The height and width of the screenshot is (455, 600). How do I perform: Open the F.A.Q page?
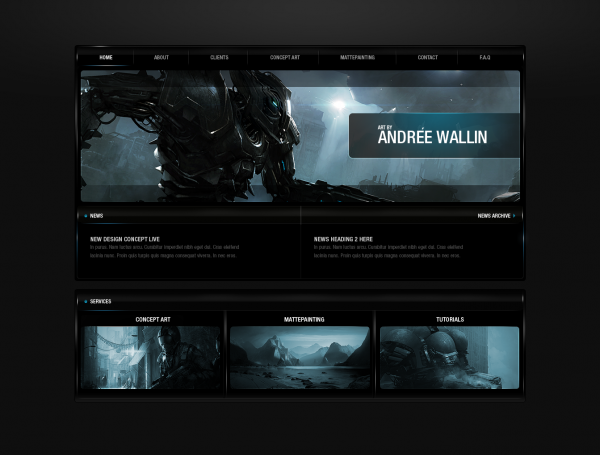pos(485,57)
